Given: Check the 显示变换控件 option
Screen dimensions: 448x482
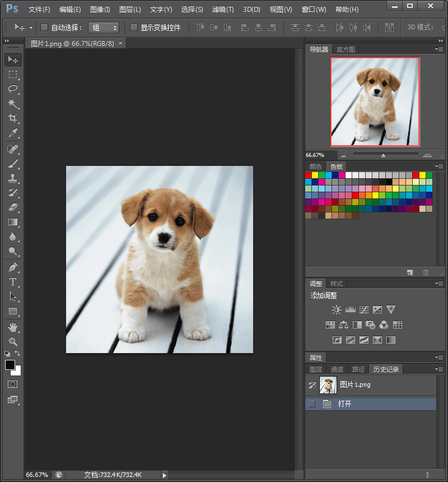Looking at the screenshot, I should coord(133,27).
